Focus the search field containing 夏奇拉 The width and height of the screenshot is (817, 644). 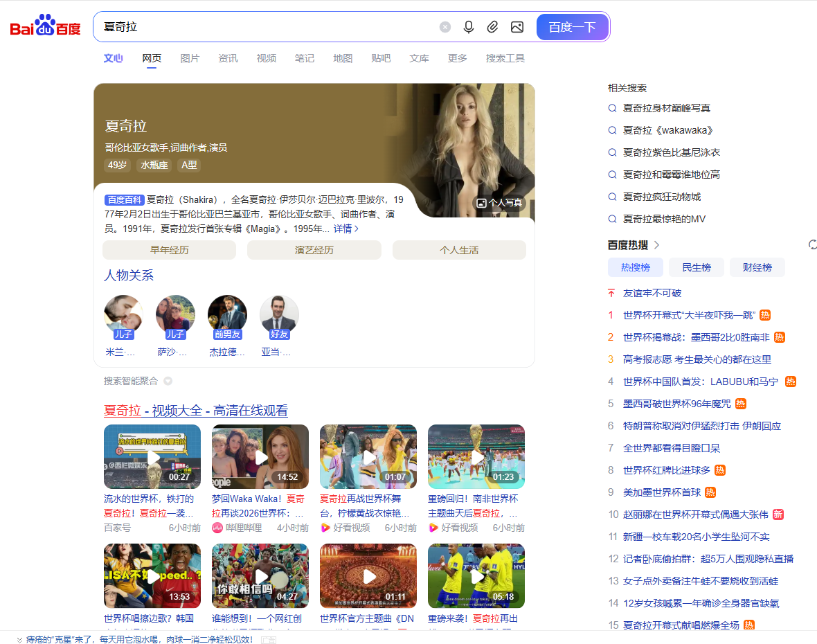(x=266, y=27)
